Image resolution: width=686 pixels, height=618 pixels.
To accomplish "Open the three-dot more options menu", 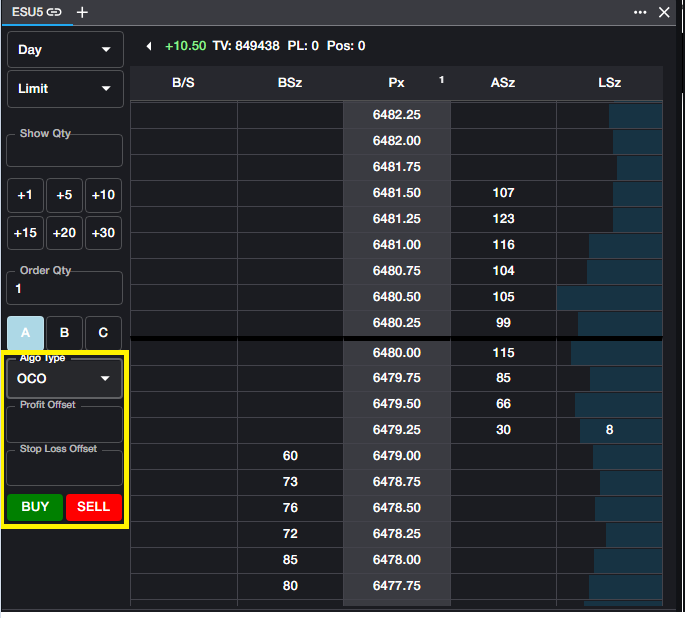I will [640, 12].
